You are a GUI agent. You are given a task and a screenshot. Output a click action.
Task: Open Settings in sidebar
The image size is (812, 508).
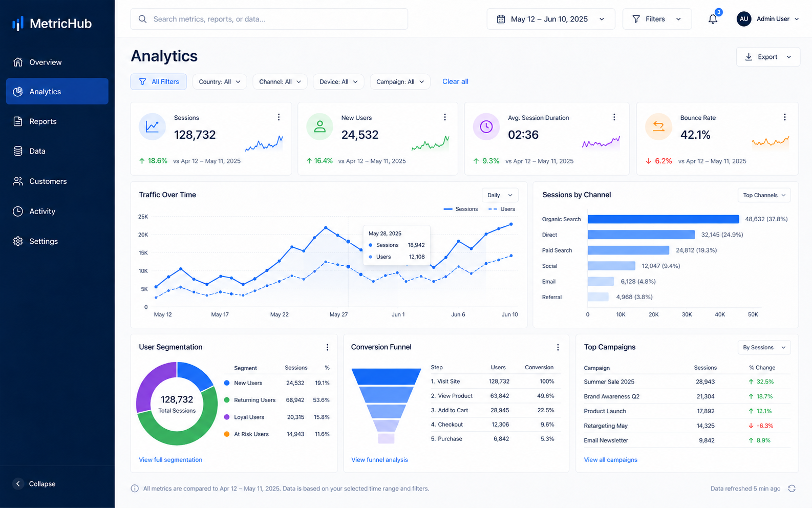(57, 241)
